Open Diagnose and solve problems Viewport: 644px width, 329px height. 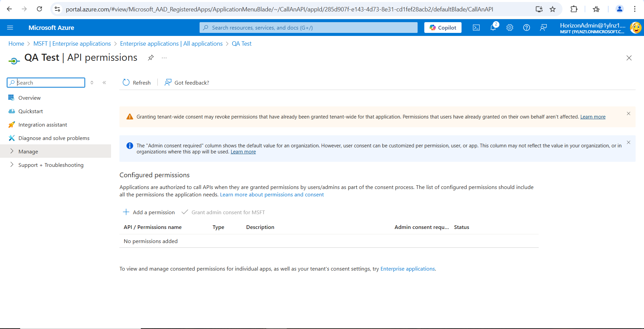pos(54,138)
